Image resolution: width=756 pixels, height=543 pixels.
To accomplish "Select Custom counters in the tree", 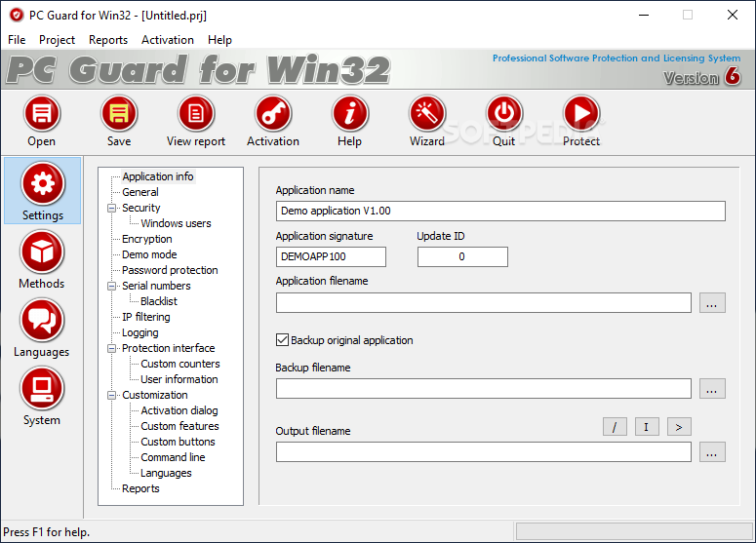I will (x=179, y=364).
